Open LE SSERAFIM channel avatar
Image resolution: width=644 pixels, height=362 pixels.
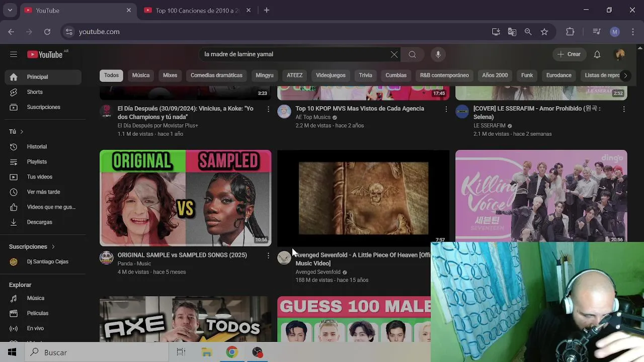click(x=462, y=111)
